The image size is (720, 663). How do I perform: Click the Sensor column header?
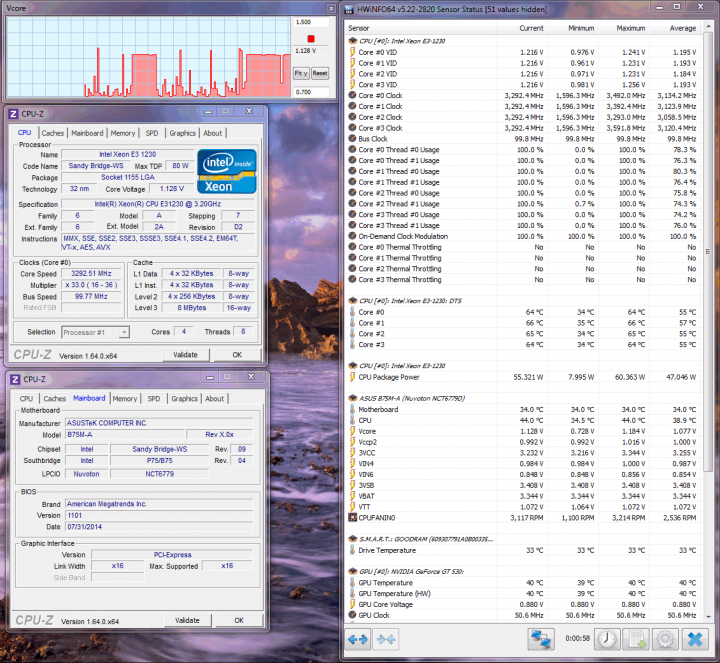(359, 28)
